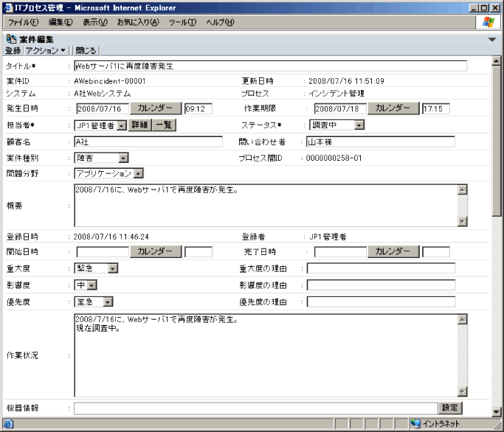Click the 更新日時 value 2008/07/16 11:51:09
The image size is (504, 432).
(x=346, y=81)
